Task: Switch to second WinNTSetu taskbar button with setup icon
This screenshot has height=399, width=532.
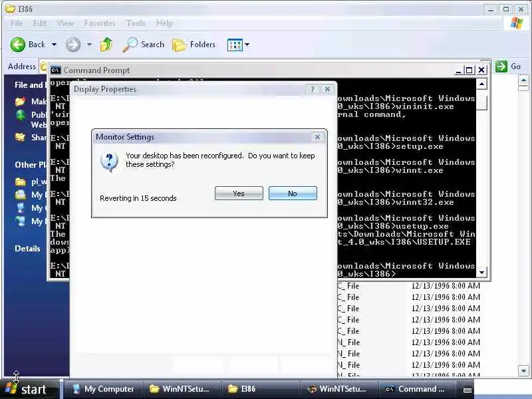Action: [x=338, y=389]
